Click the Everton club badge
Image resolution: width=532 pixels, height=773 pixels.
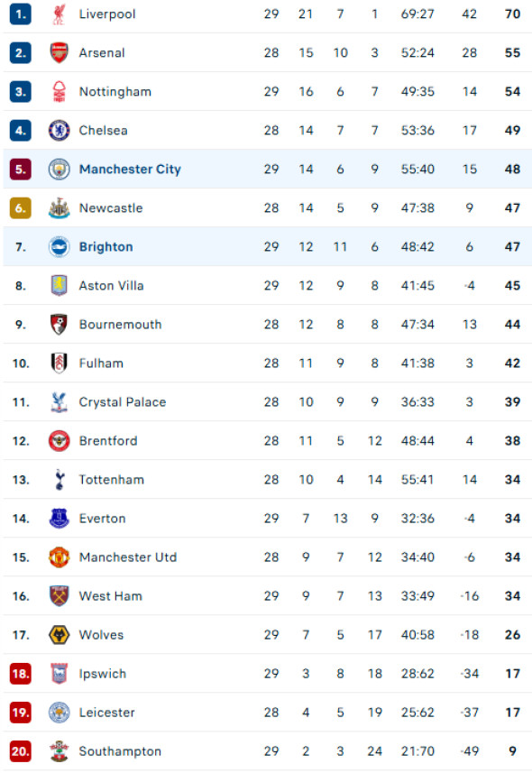[59, 519]
